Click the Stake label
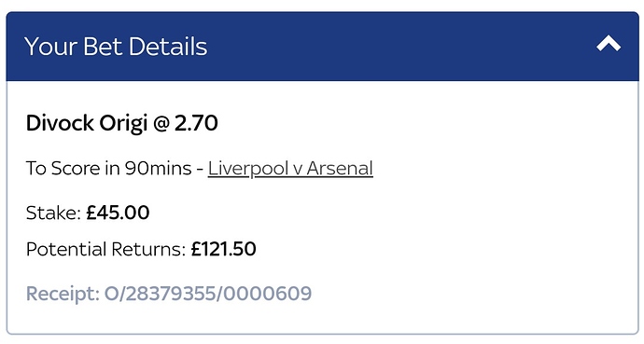This screenshot has width=644, height=344. (53, 213)
